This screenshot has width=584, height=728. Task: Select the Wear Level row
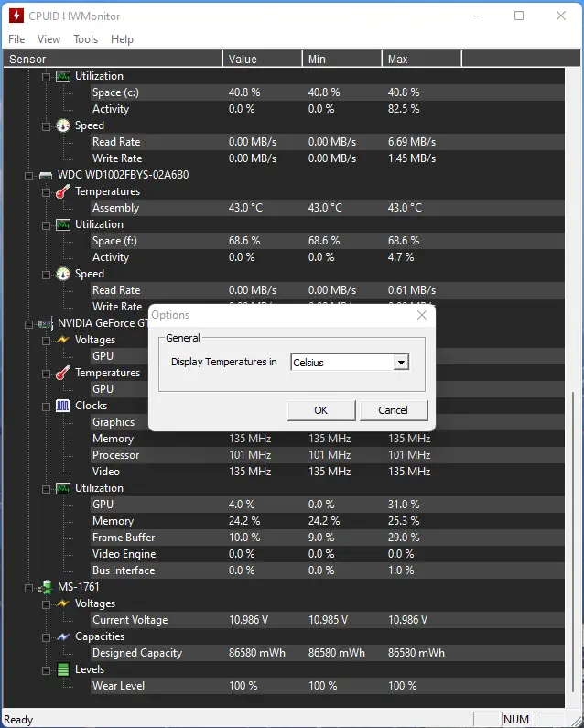(328, 686)
